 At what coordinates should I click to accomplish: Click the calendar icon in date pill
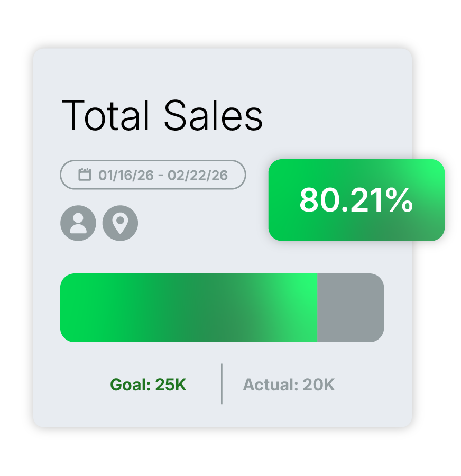point(85,175)
